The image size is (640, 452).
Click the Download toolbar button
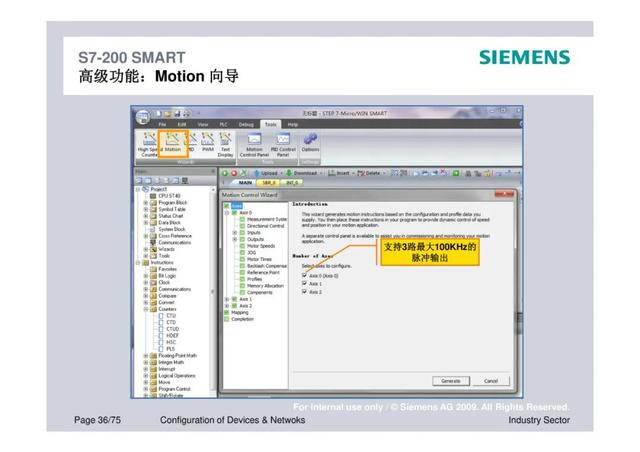click(x=302, y=173)
